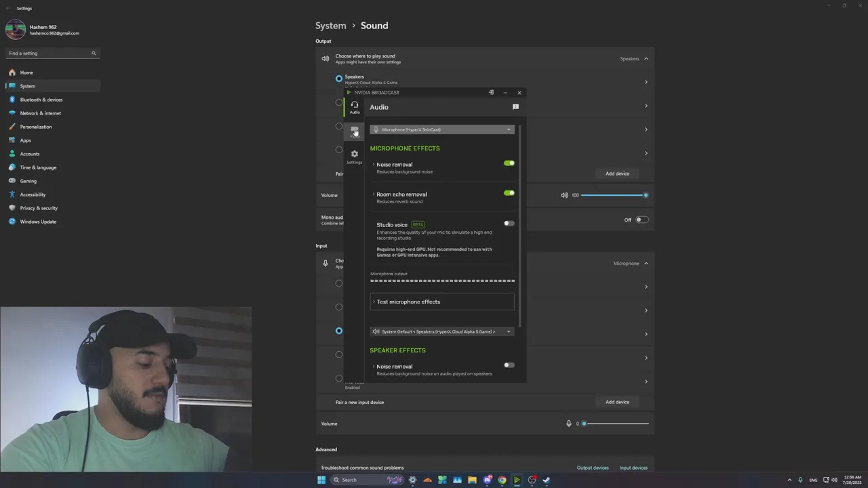The height and width of the screenshot is (488, 868).
Task: Open Steam from the taskbar
Action: 547,480
